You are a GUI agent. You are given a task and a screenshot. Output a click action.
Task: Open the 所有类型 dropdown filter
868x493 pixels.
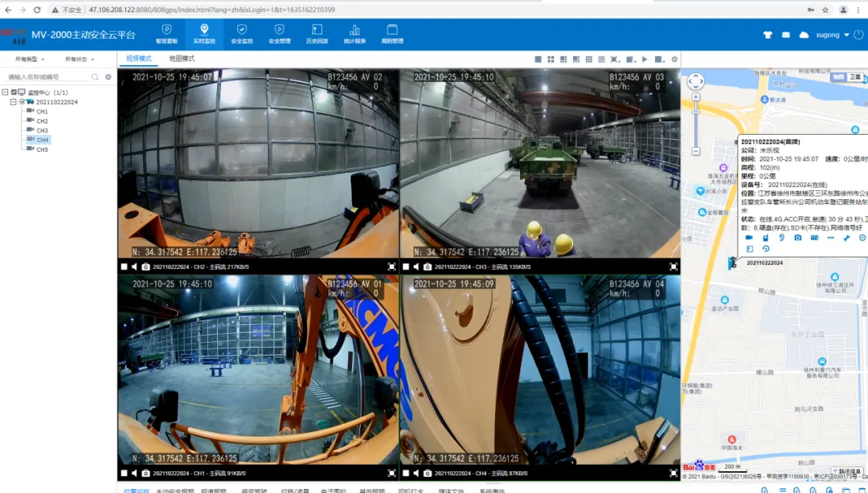point(31,59)
